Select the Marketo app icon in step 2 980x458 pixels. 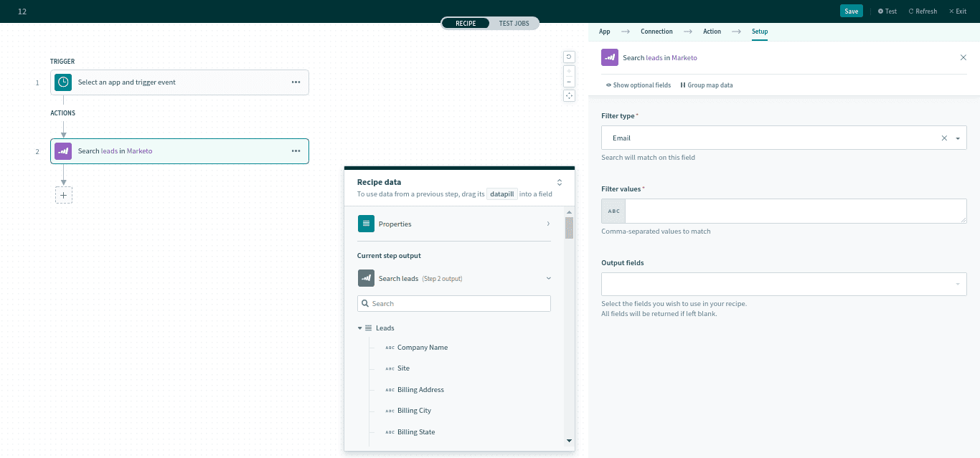(63, 151)
